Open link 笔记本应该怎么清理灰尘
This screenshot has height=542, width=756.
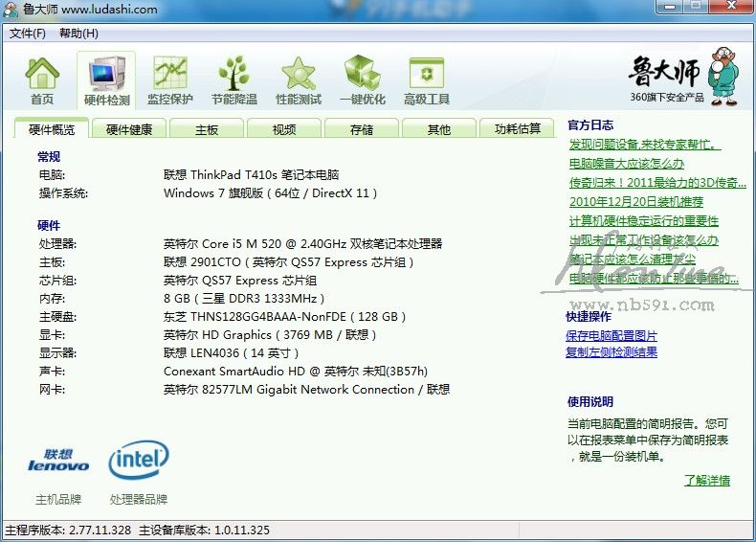click(633, 260)
